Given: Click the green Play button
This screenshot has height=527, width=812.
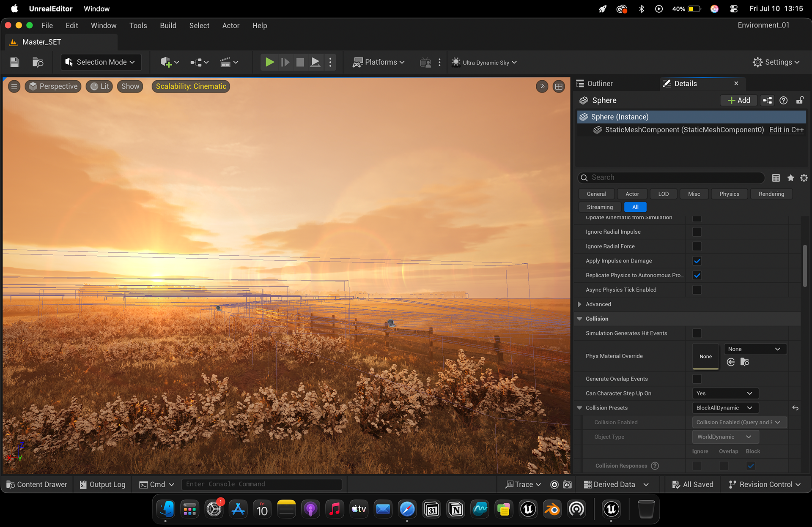Looking at the screenshot, I should [269, 62].
